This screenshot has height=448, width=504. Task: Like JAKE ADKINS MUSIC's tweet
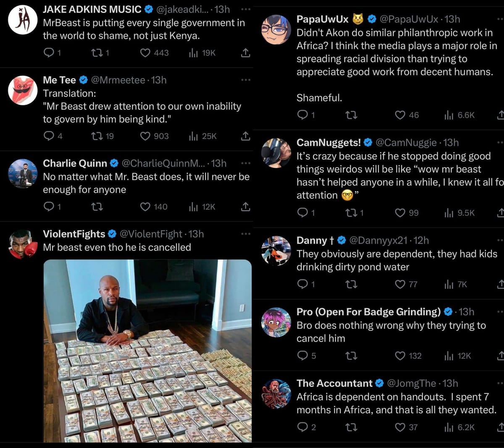point(145,53)
